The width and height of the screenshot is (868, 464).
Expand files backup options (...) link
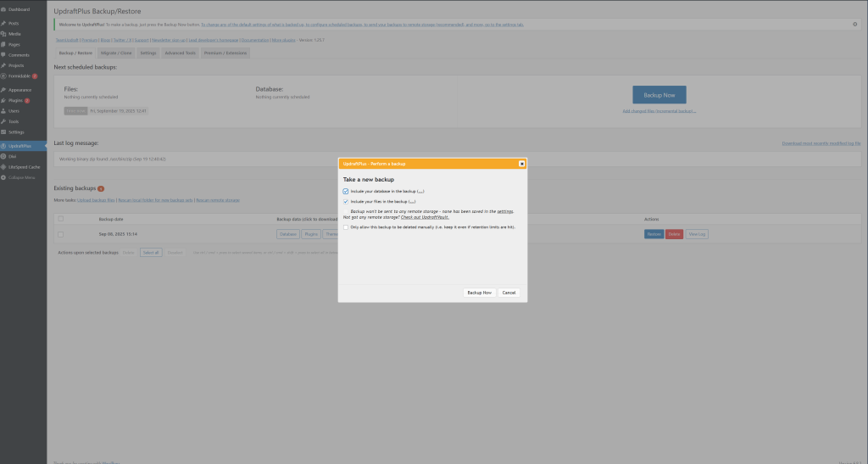point(412,202)
